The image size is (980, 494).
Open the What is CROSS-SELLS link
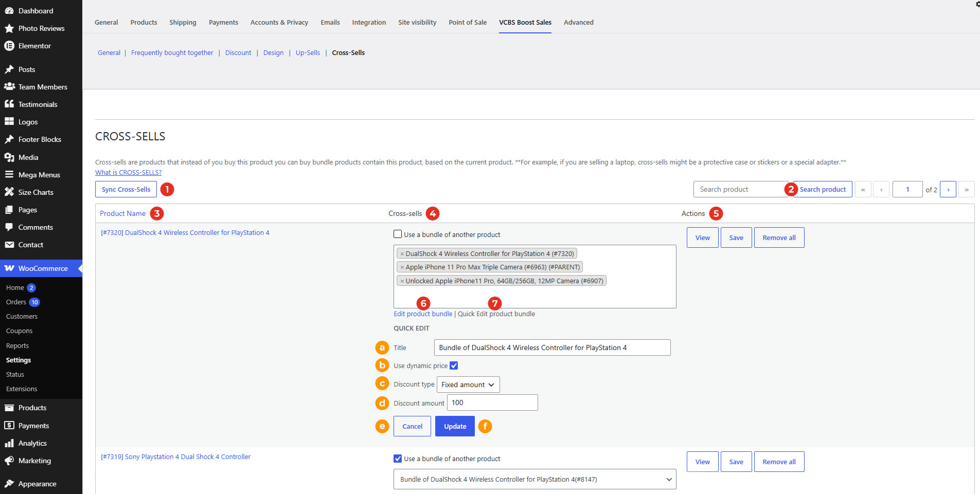128,173
